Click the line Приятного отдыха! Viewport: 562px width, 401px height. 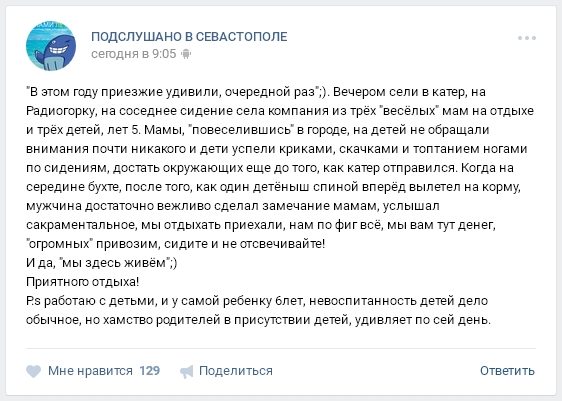tap(82, 282)
